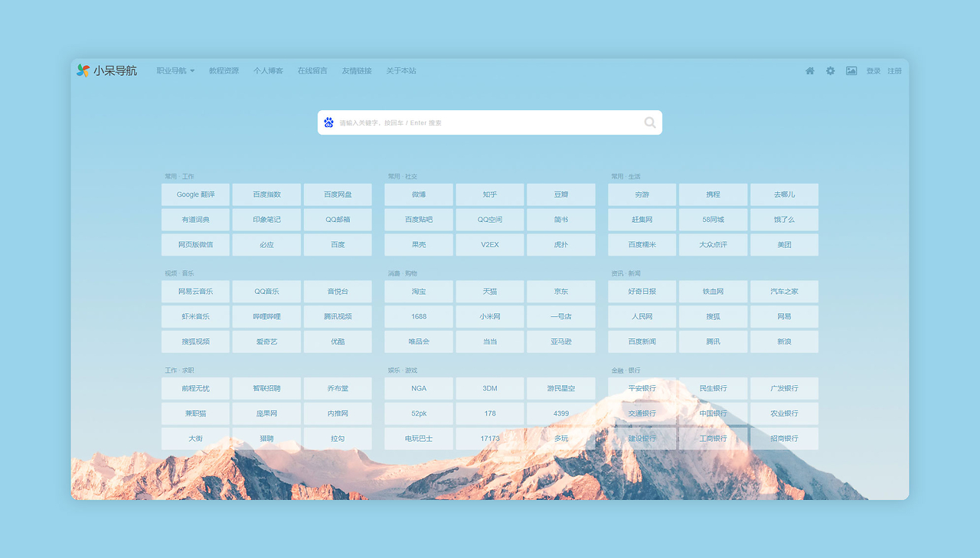Open the Google 翻译 tile

(x=195, y=194)
